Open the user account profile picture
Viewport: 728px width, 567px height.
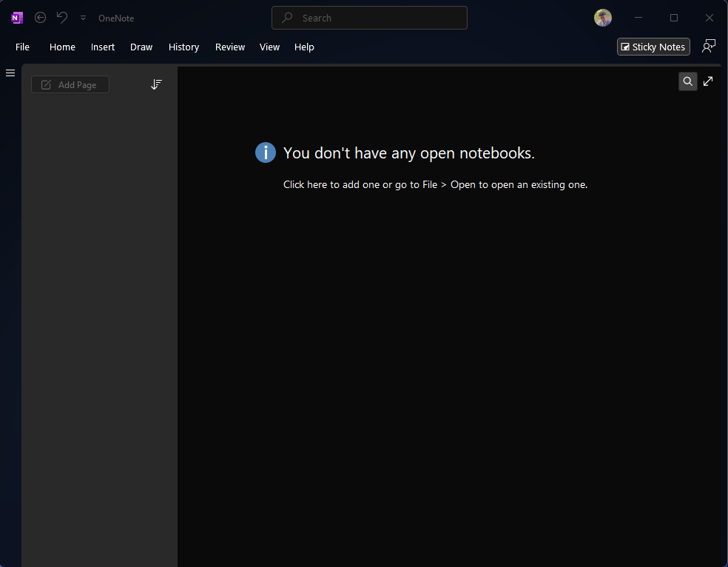coord(603,18)
